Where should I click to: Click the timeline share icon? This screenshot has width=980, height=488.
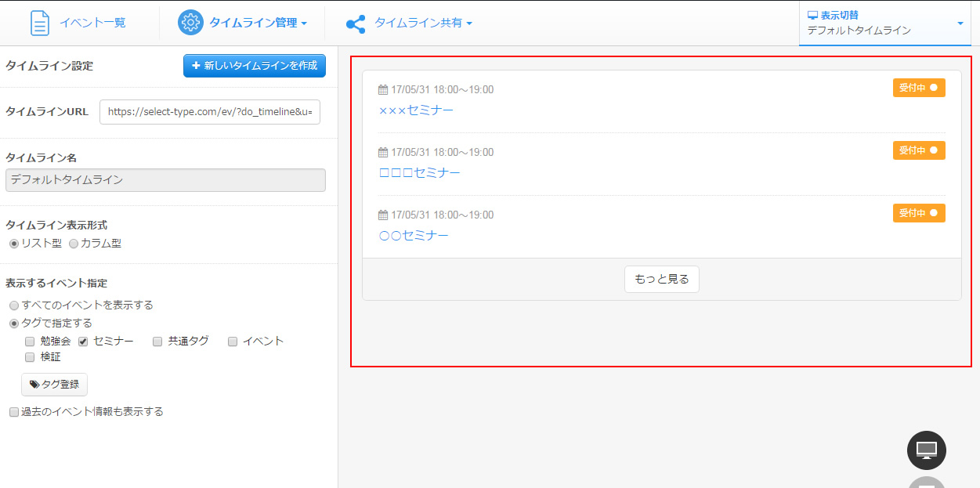(x=356, y=23)
